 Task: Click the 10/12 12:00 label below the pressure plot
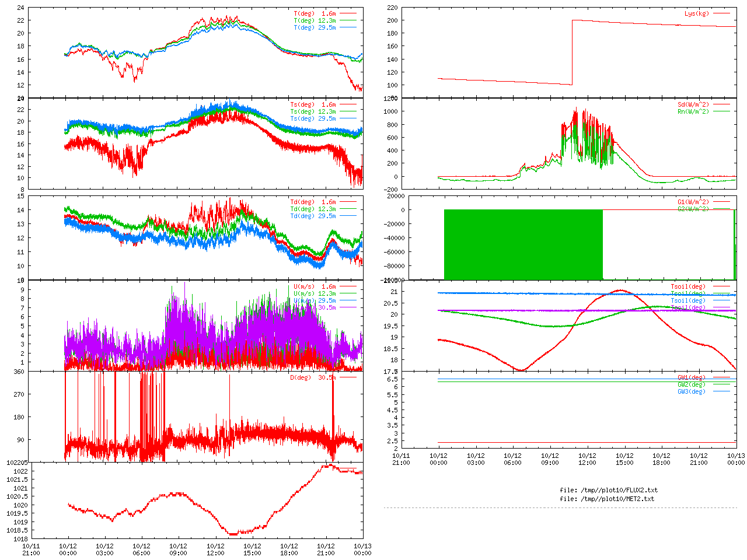(215, 549)
